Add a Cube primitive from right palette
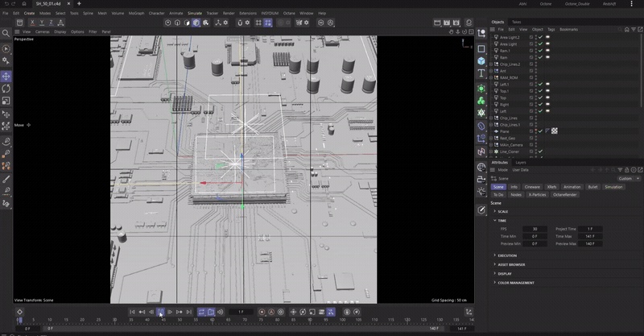The height and width of the screenshot is (336, 644). pyautogui.click(x=481, y=61)
